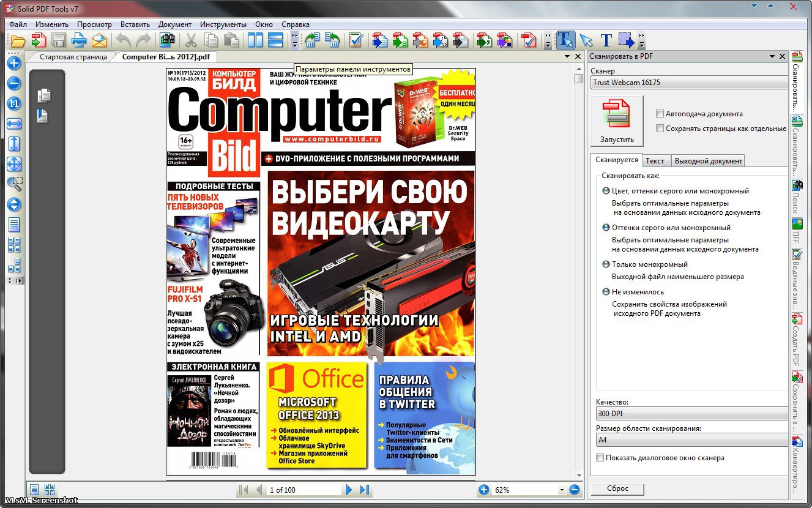812x508 pixels.
Task: Open the Документ menu
Action: pos(175,24)
